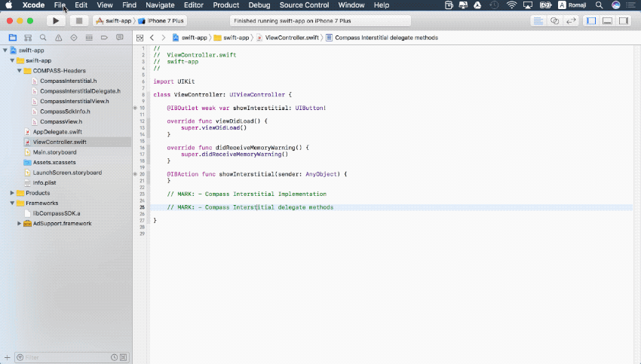This screenshot has height=364, width=641.
Task: Open Main.storyboard
Action: [x=54, y=152]
